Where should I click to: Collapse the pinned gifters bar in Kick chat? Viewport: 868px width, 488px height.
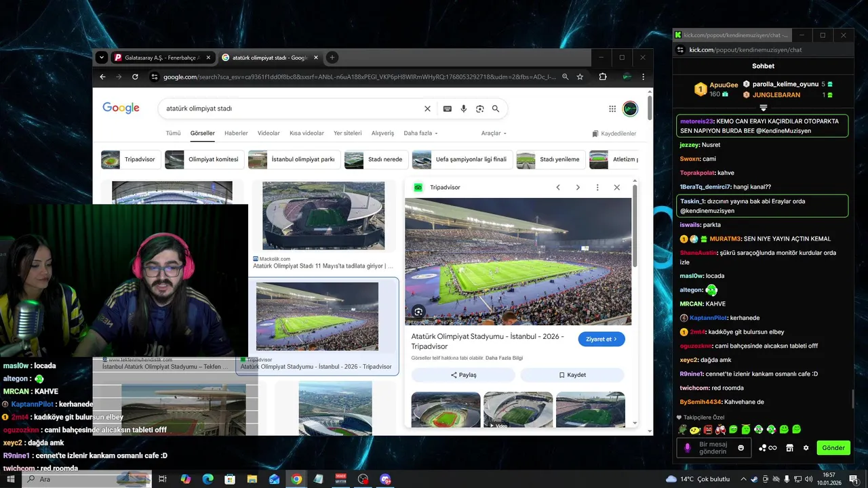(x=763, y=108)
